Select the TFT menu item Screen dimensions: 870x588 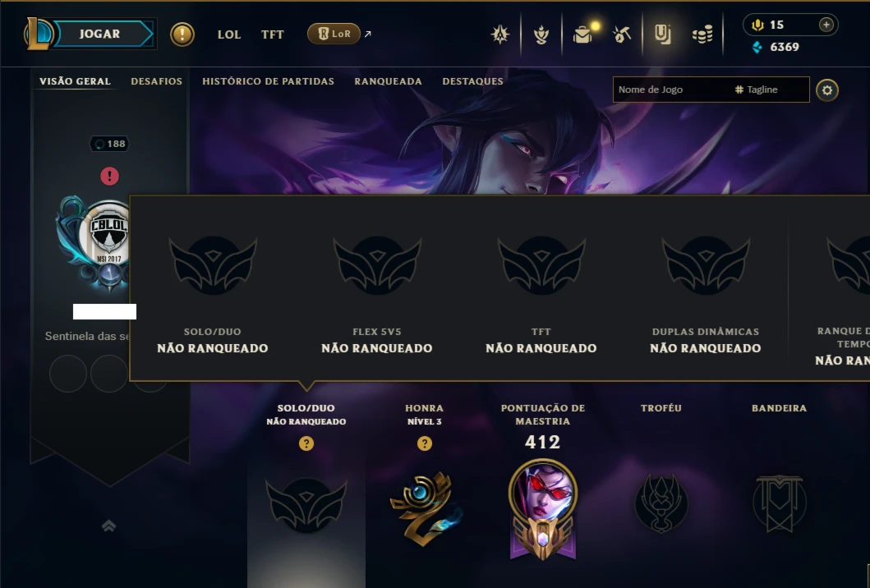click(273, 34)
